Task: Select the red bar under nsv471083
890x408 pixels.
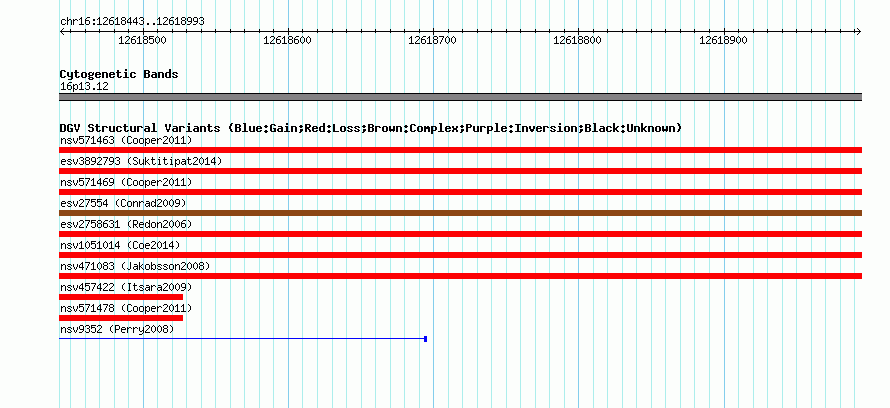Action: (460, 276)
